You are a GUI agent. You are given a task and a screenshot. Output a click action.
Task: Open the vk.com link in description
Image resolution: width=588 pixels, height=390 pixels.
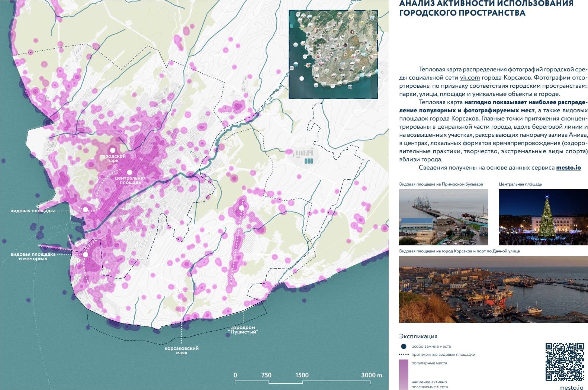point(470,78)
